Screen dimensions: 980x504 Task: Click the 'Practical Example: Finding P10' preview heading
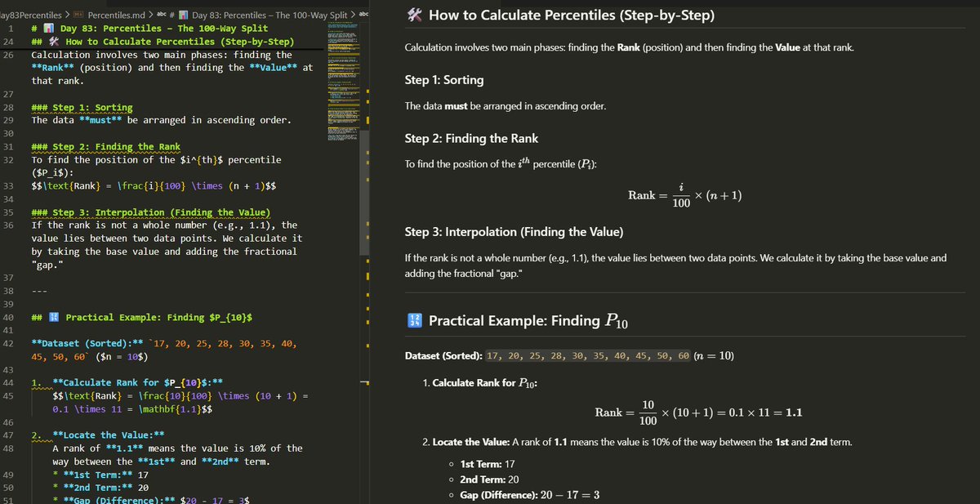coord(528,322)
